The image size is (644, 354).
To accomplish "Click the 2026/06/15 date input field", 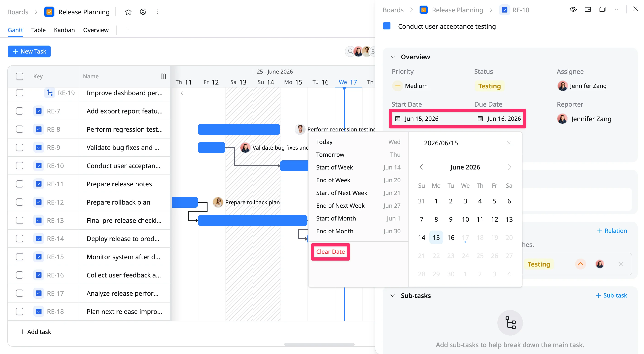I will pos(465,143).
